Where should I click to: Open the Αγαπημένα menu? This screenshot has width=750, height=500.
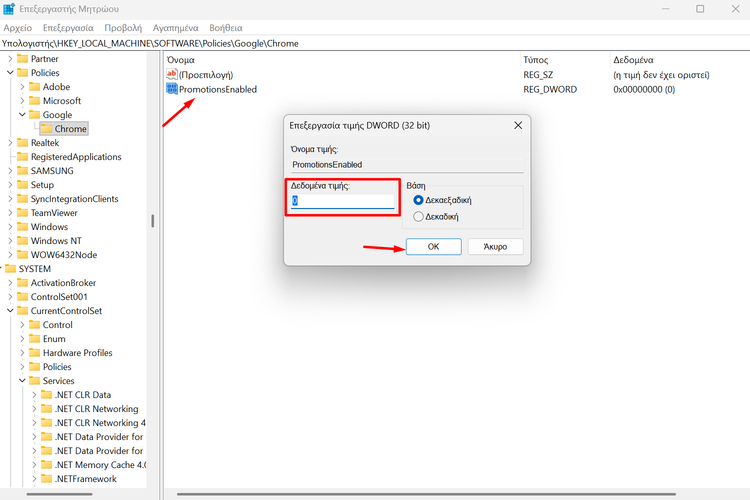(x=176, y=28)
